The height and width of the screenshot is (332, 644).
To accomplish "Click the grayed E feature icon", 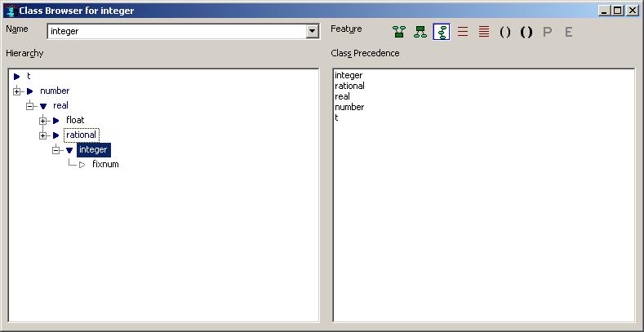I will pos(569,32).
